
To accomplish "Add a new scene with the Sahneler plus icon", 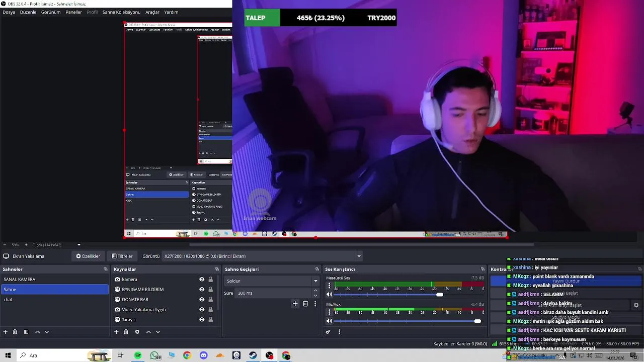I will point(6,332).
